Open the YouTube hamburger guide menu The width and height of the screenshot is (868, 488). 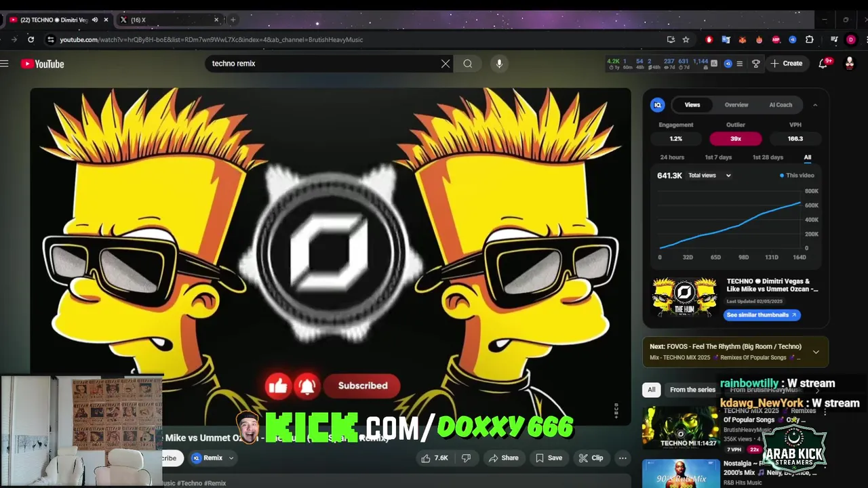click(4, 64)
